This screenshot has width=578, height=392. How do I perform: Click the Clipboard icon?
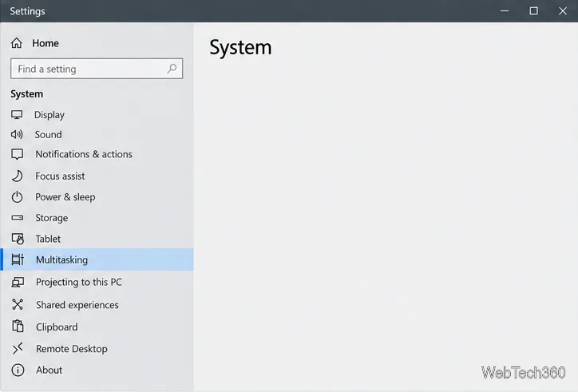pyautogui.click(x=18, y=327)
